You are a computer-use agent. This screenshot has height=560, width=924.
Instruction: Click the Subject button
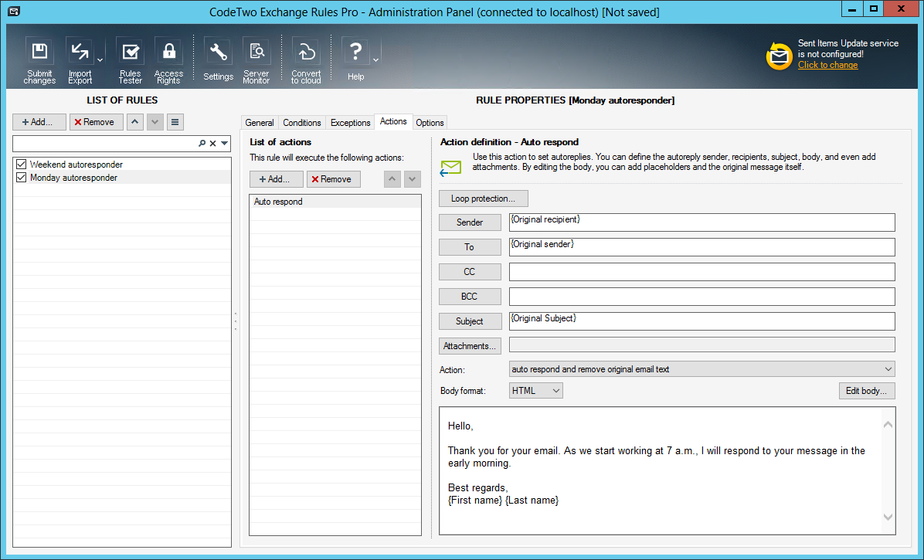470,321
